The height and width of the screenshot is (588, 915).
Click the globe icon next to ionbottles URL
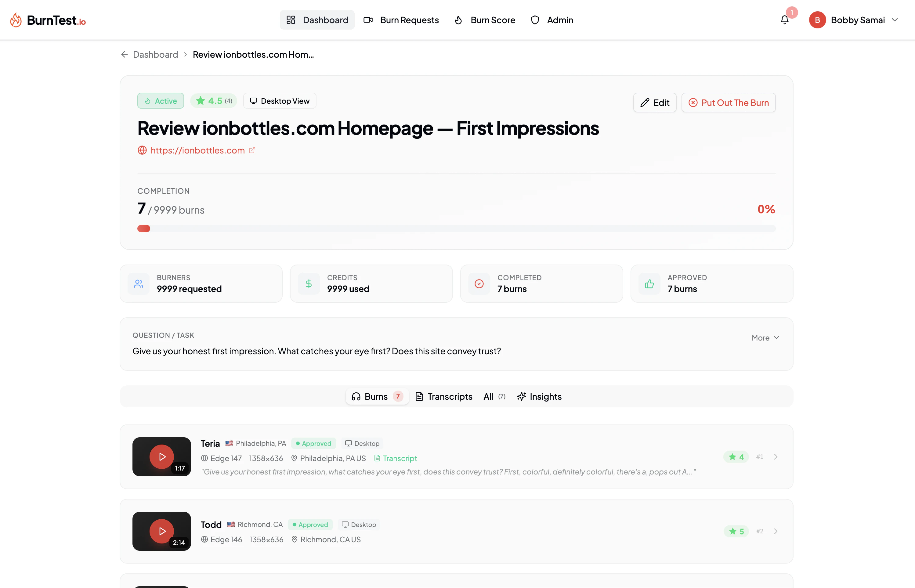point(142,150)
